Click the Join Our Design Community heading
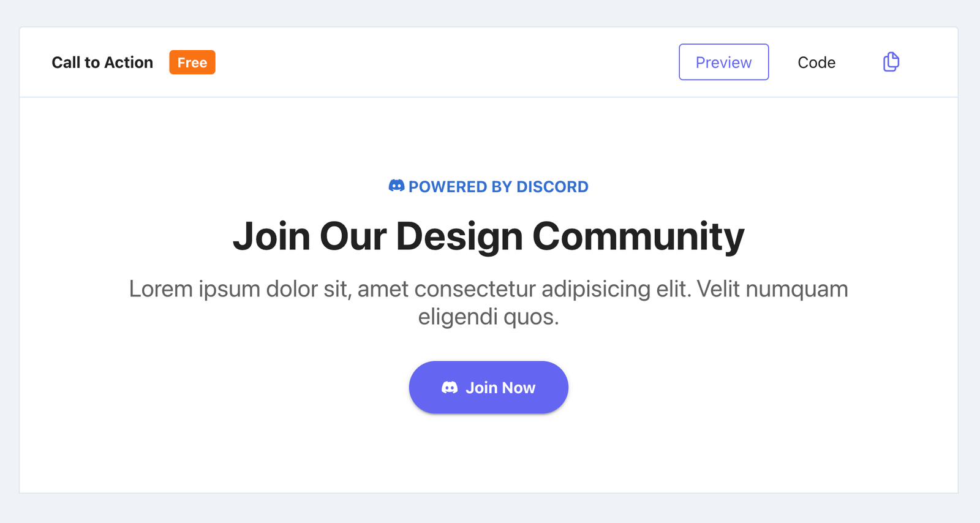The height and width of the screenshot is (523, 980). click(x=489, y=236)
